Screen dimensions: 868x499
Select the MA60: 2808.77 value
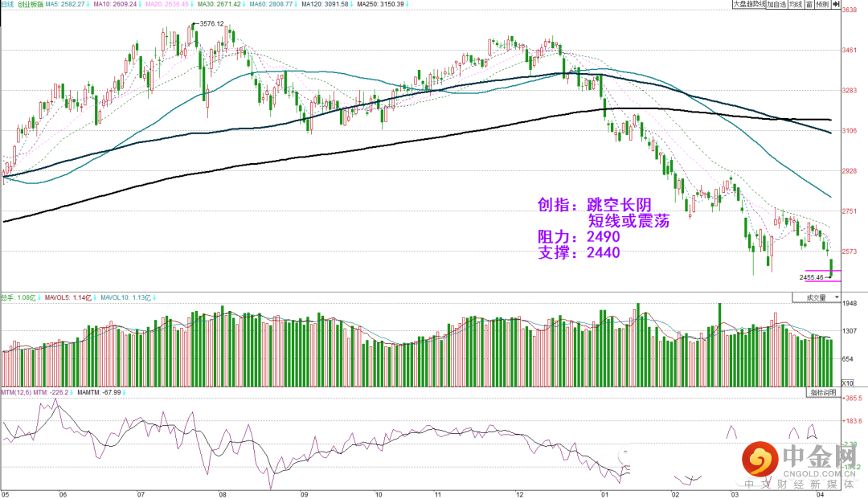(x=273, y=4)
